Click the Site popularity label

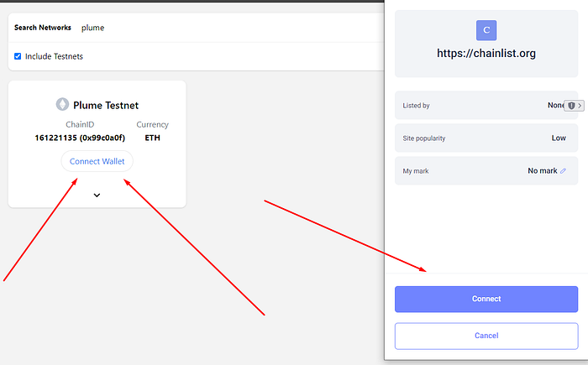[x=423, y=138]
